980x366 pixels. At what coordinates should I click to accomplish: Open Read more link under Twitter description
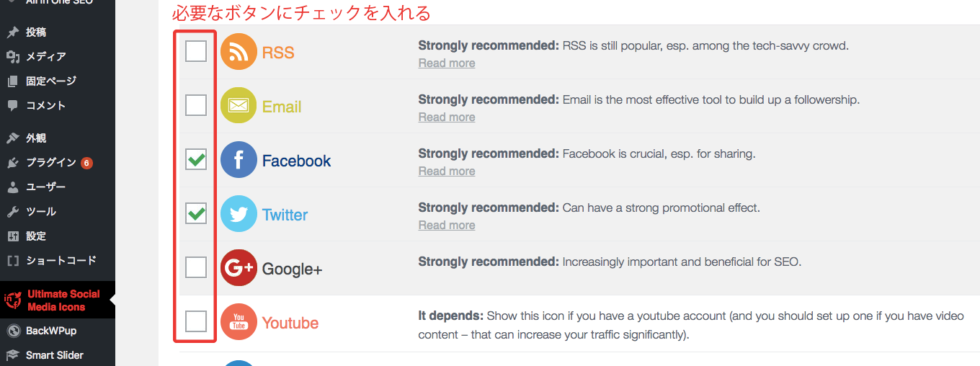point(447,226)
